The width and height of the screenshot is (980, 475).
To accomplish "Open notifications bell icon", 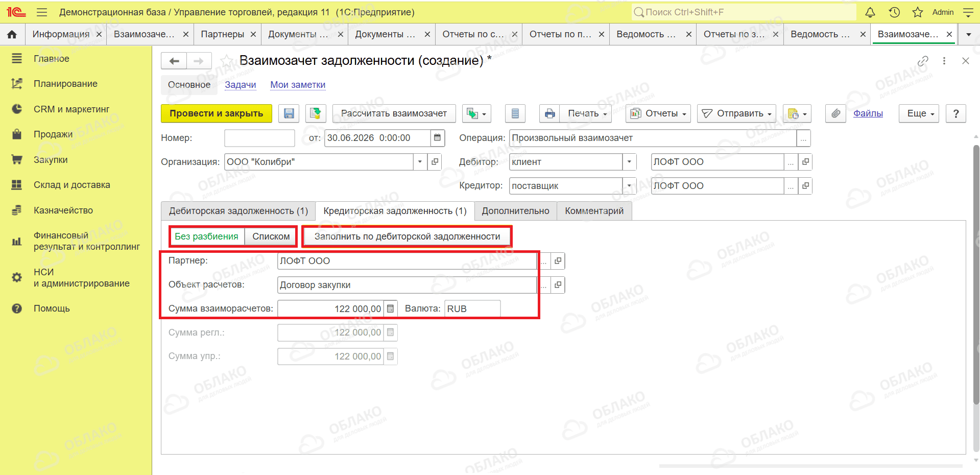I will [x=870, y=12].
